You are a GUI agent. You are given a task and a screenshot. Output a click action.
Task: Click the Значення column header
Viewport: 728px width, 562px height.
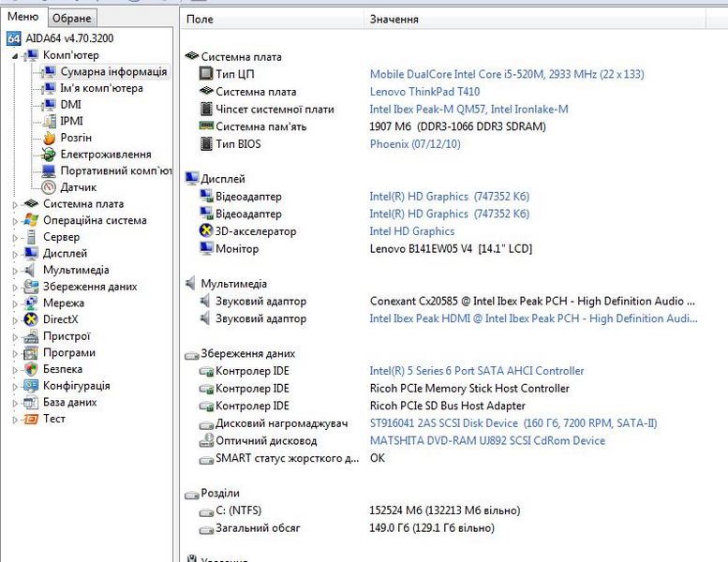click(x=394, y=19)
